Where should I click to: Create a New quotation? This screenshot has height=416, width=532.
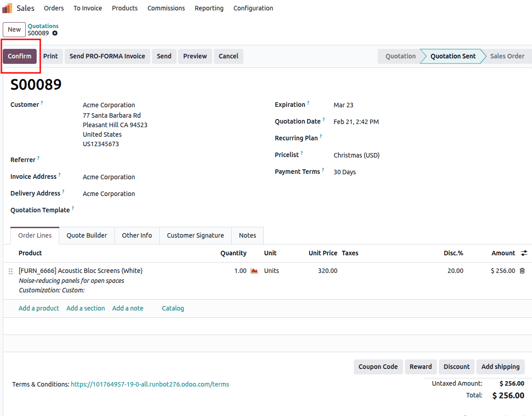14,29
